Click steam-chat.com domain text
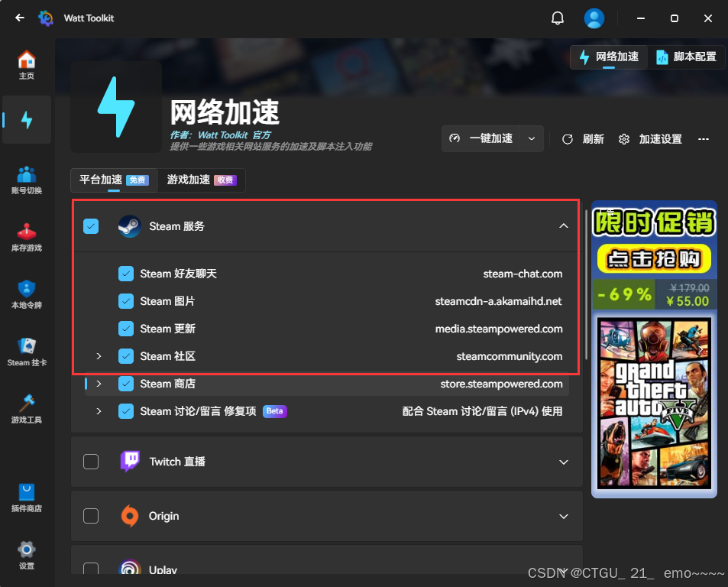The image size is (728, 587). 523,274
